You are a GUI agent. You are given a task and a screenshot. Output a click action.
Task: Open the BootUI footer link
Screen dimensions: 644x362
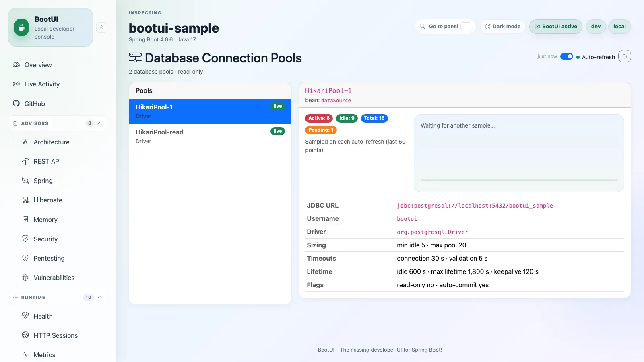click(x=380, y=350)
